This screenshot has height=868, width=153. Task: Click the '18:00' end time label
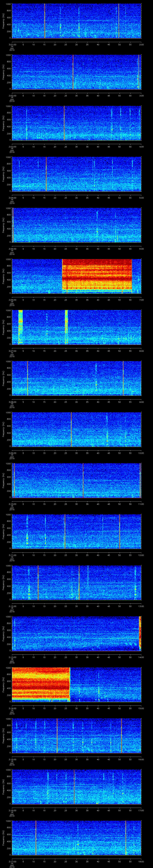point(141,861)
